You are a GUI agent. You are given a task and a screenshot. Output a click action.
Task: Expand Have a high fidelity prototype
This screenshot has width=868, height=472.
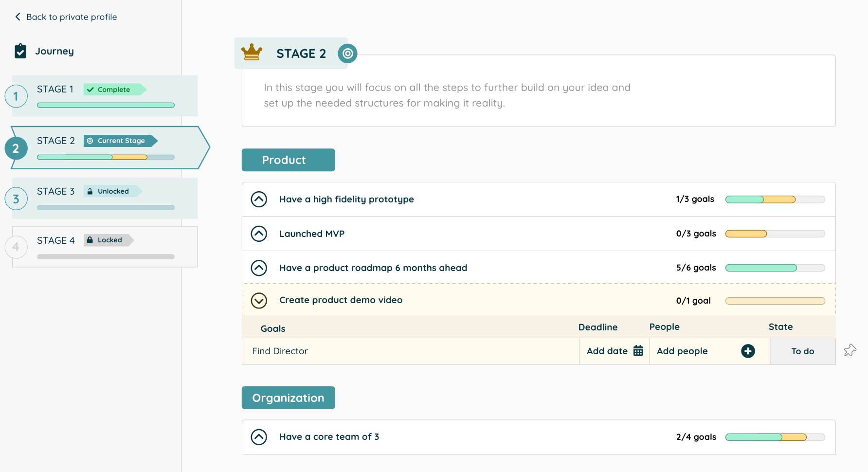click(259, 199)
